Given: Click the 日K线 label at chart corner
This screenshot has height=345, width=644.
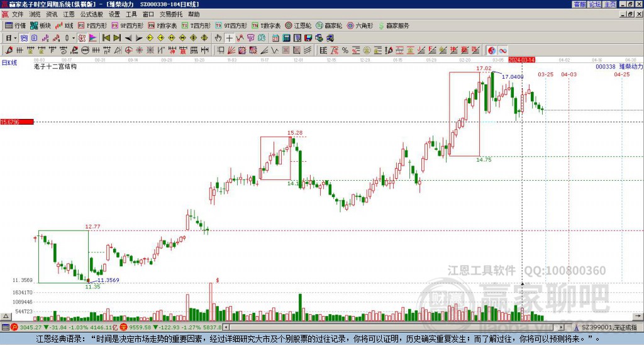Looking at the screenshot, I should coord(9,62).
